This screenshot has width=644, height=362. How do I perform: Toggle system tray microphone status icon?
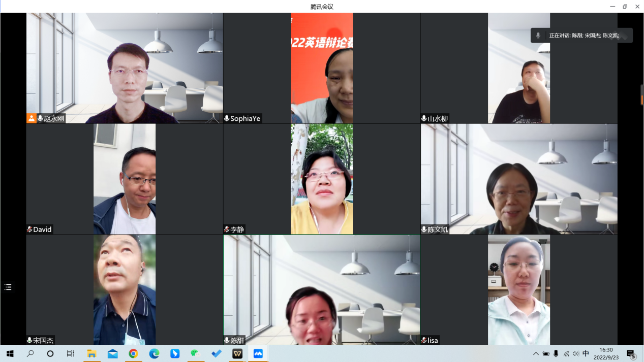pos(556,354)
